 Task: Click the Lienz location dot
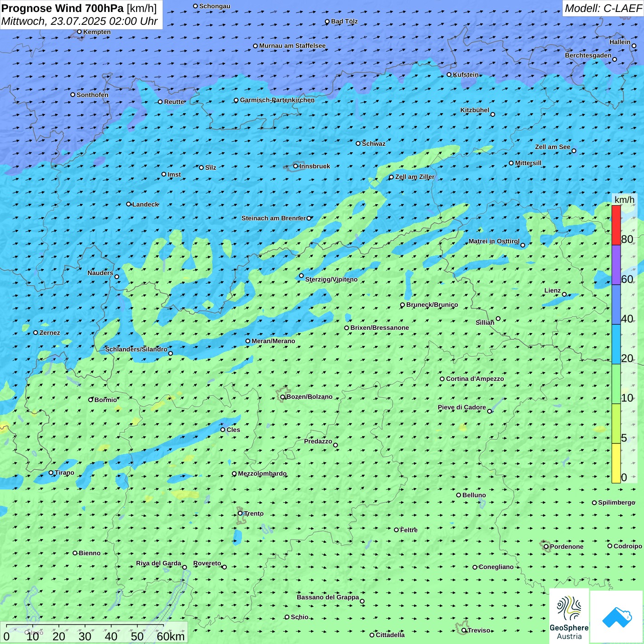tap(564, 294)
